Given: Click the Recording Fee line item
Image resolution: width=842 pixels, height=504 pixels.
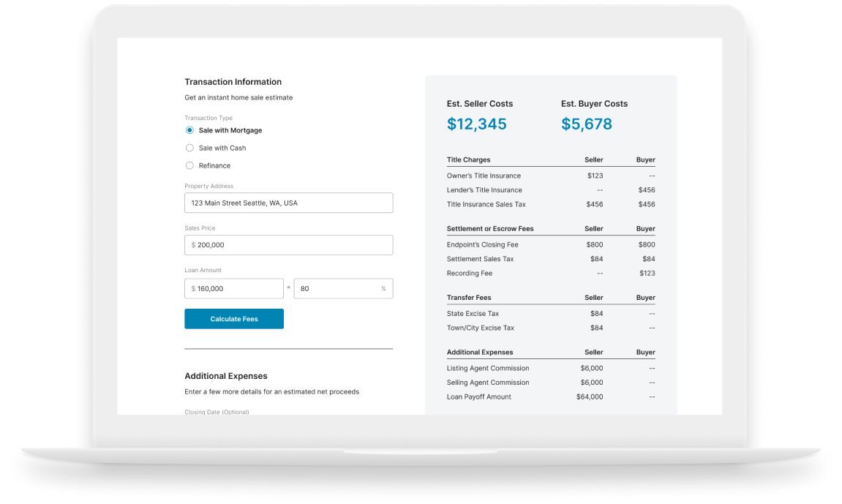Looking at the screenshot, I should [469, 273].
